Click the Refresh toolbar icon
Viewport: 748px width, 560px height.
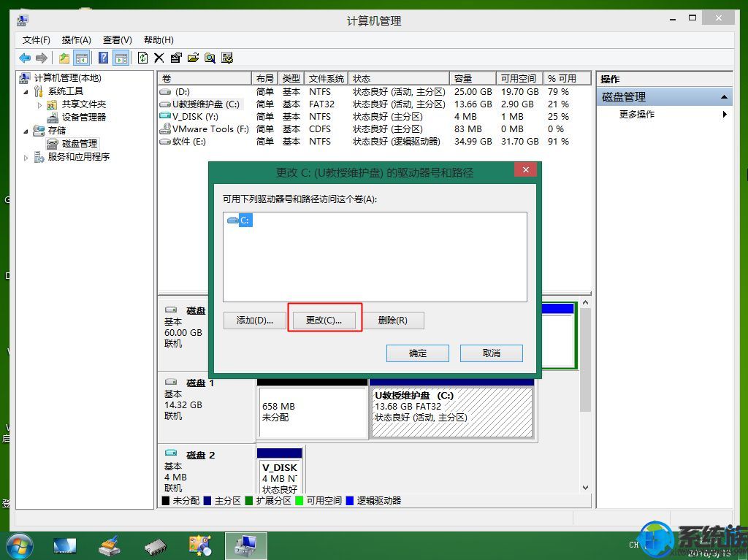coord(142,58)
